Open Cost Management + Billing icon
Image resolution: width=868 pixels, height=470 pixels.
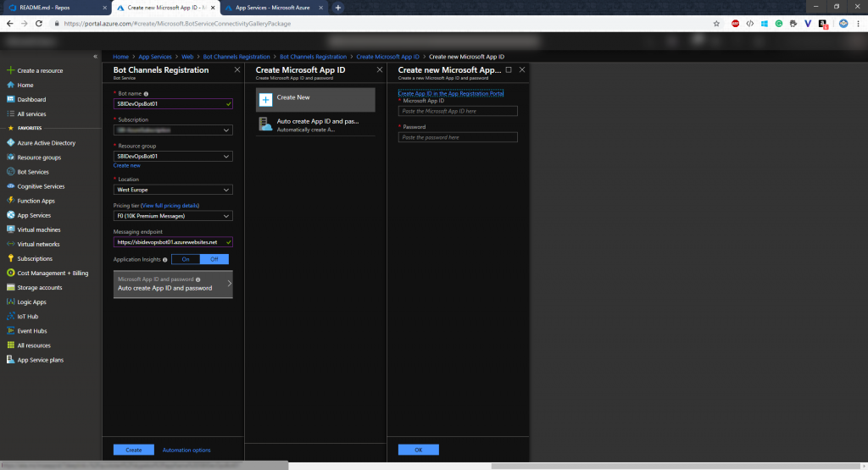(10, 273)
